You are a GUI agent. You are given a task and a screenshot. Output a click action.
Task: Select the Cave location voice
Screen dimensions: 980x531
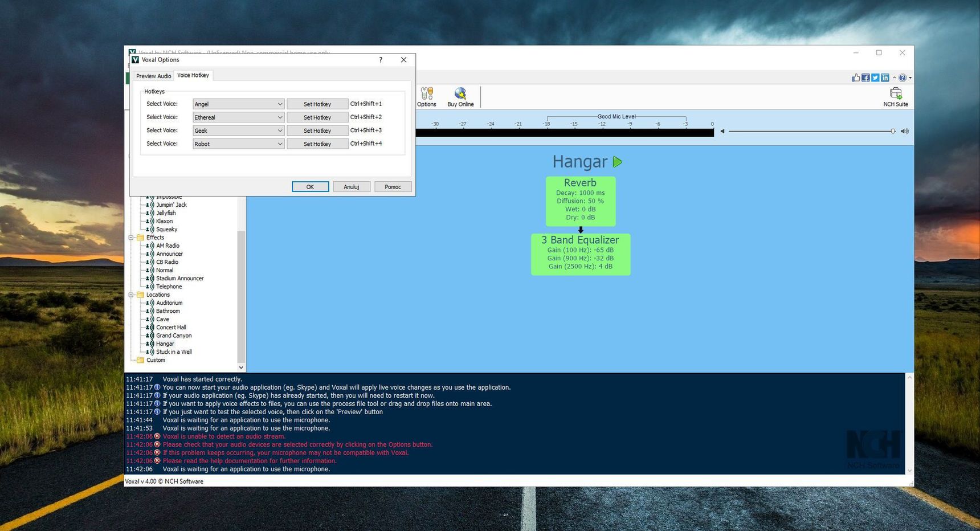pos(162,319)
